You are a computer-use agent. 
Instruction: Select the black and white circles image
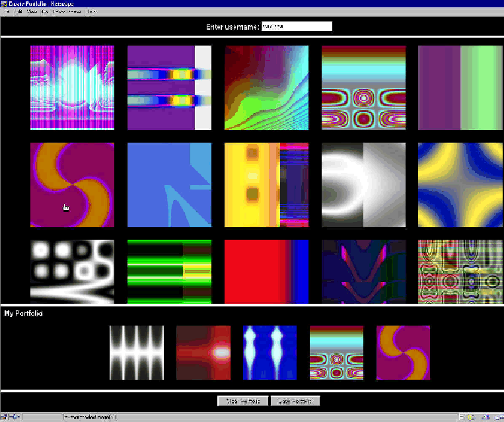(x=72, y=271)
